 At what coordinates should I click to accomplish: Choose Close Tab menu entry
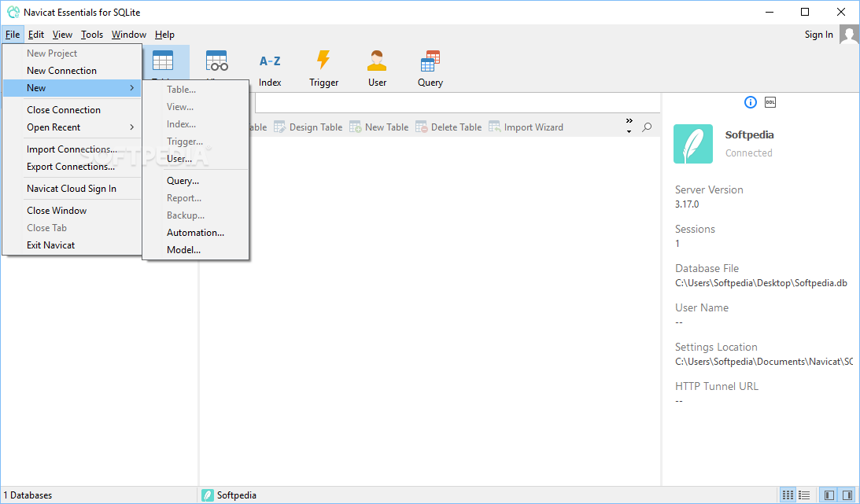(72, 228)
